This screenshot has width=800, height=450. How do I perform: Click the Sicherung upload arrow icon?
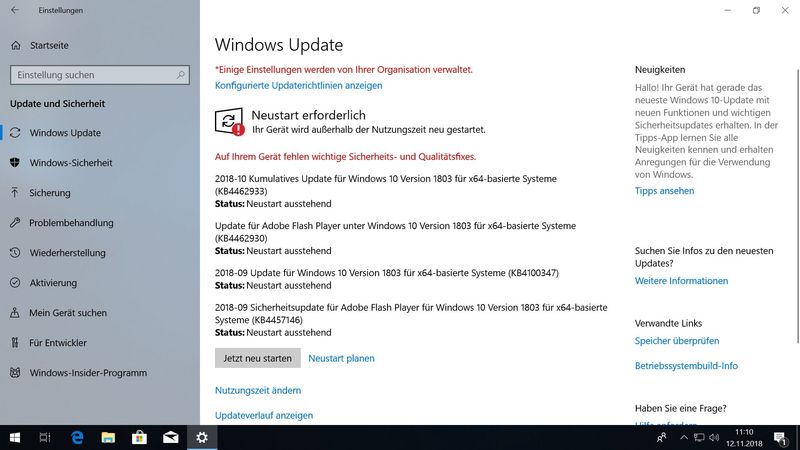tap(15, 193)
